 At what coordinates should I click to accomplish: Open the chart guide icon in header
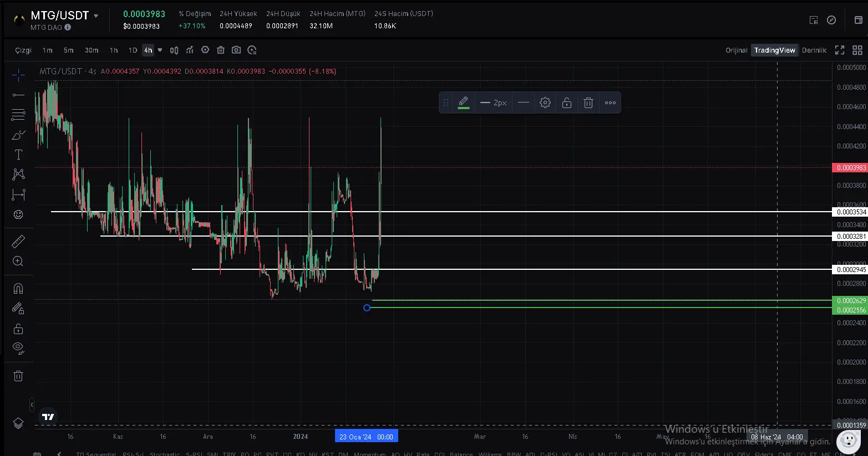[x=814, y=20]
